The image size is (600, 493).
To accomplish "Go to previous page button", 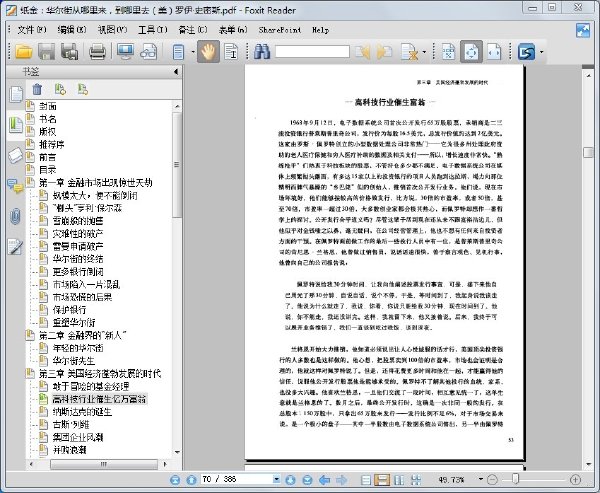I will [x=191, y=480].
